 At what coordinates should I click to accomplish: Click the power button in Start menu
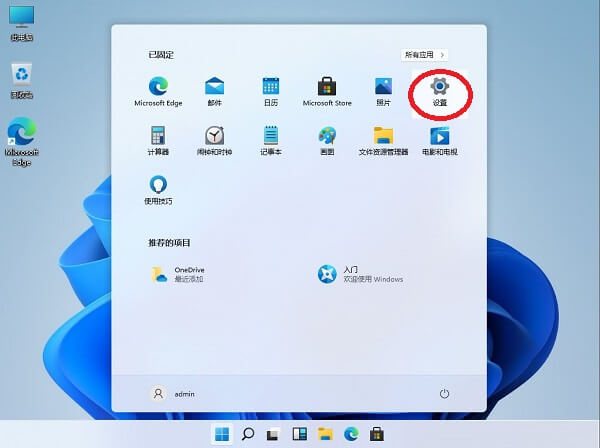tap(444, 394)
